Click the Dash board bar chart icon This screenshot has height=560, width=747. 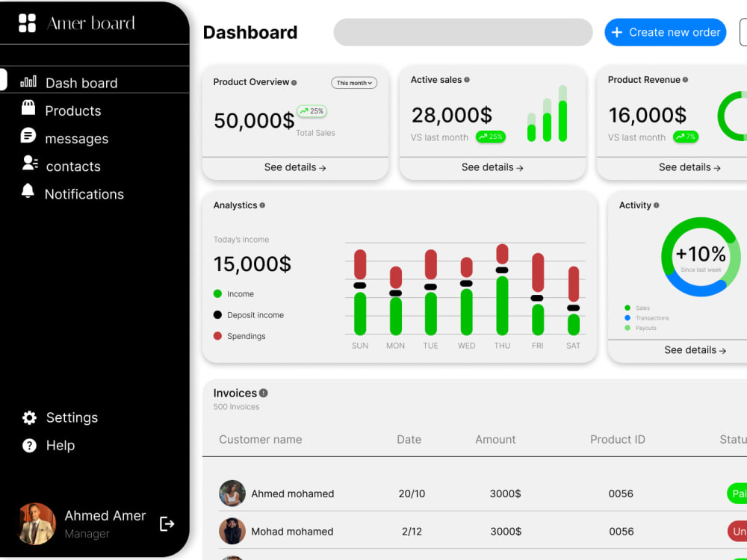28,81
